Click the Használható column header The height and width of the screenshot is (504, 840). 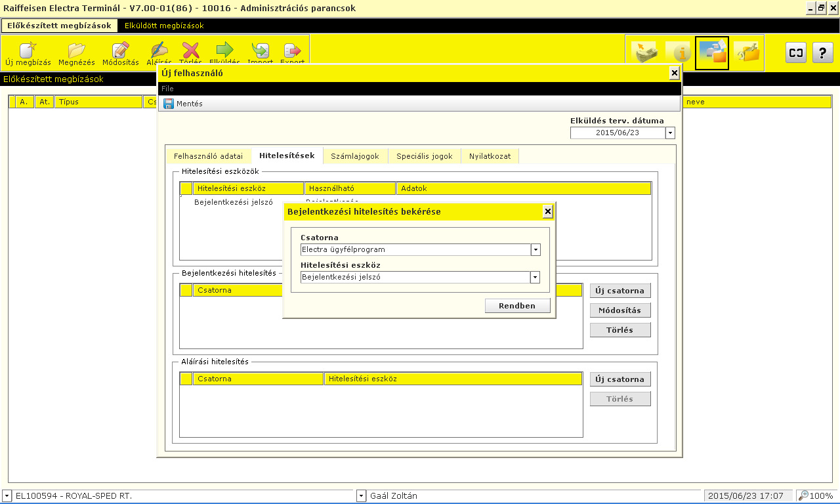point(350,188)
